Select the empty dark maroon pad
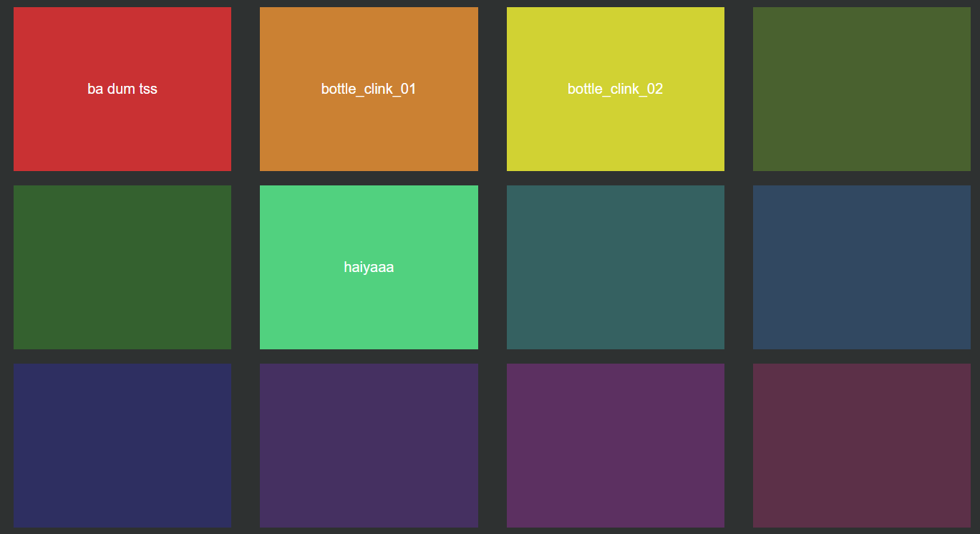 coord(862,445)
